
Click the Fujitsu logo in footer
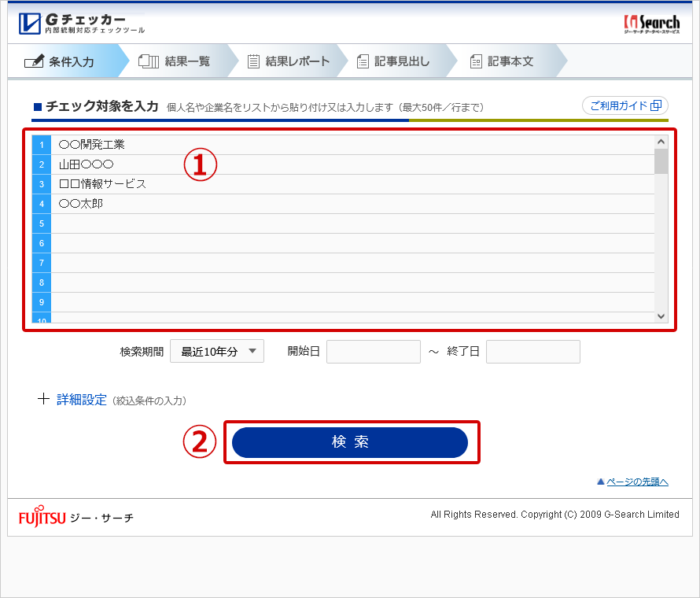(42, 517)
